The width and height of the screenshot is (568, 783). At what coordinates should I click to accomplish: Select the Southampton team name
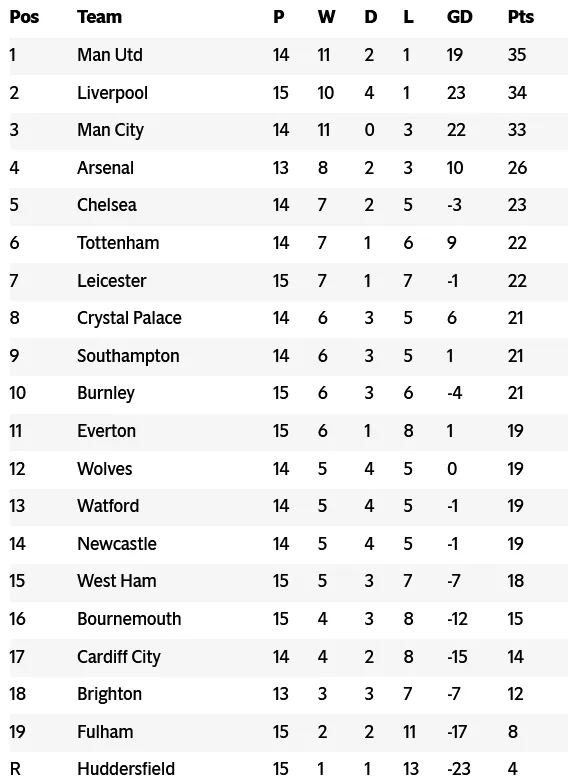point(128,356)
